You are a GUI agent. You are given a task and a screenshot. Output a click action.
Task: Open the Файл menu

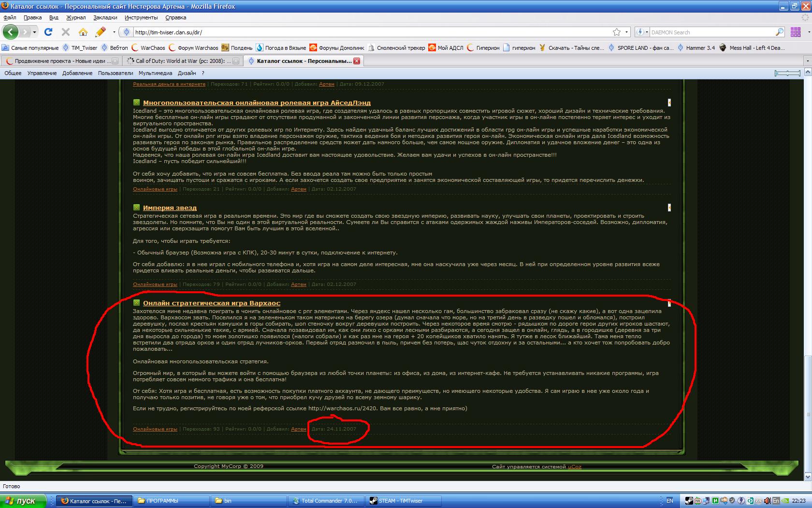click(10, 17)
